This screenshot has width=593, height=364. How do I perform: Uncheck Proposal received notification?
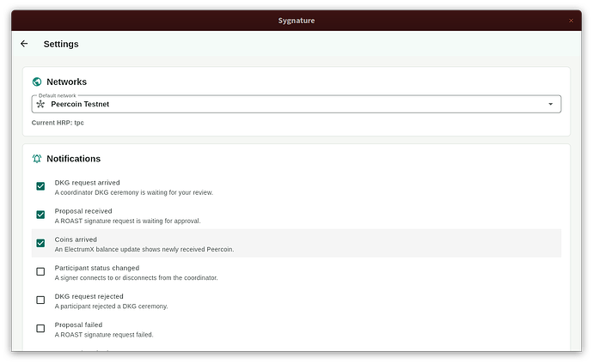pos(40,215)
